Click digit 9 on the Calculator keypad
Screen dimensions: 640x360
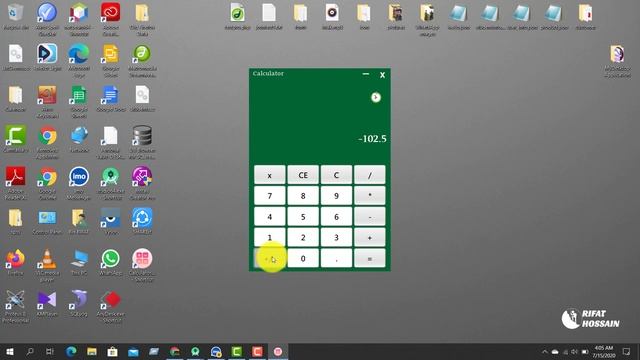pos(336,196)
